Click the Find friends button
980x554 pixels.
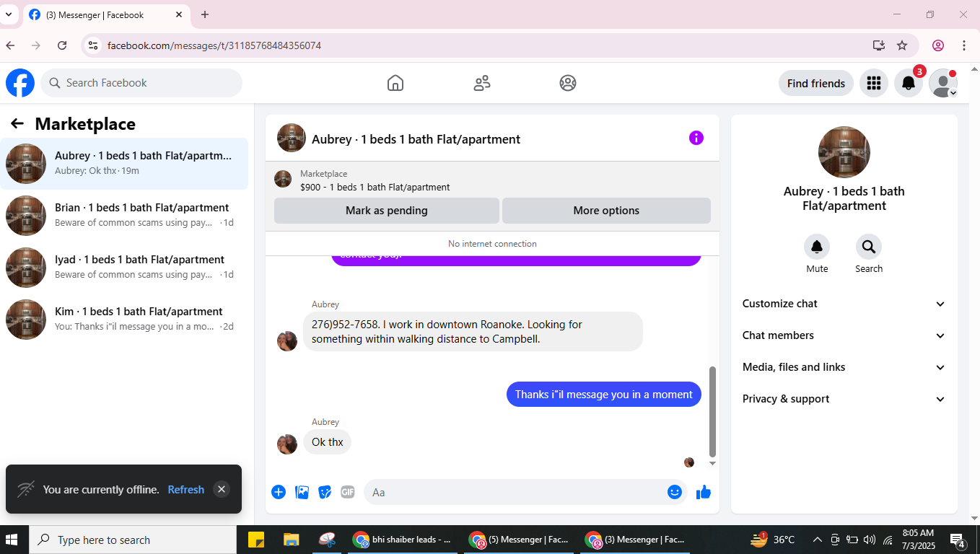pyautogui.click(x=816, y=83)
